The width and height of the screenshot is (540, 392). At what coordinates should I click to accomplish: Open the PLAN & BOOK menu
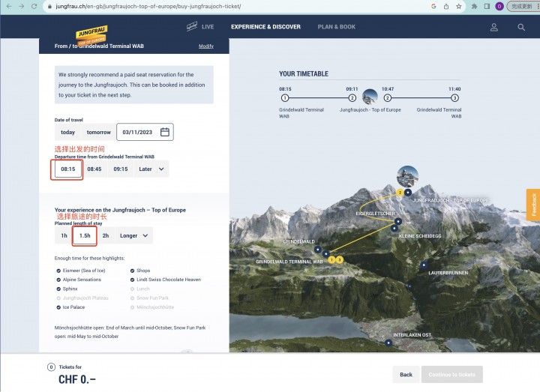tap(337, 27)
